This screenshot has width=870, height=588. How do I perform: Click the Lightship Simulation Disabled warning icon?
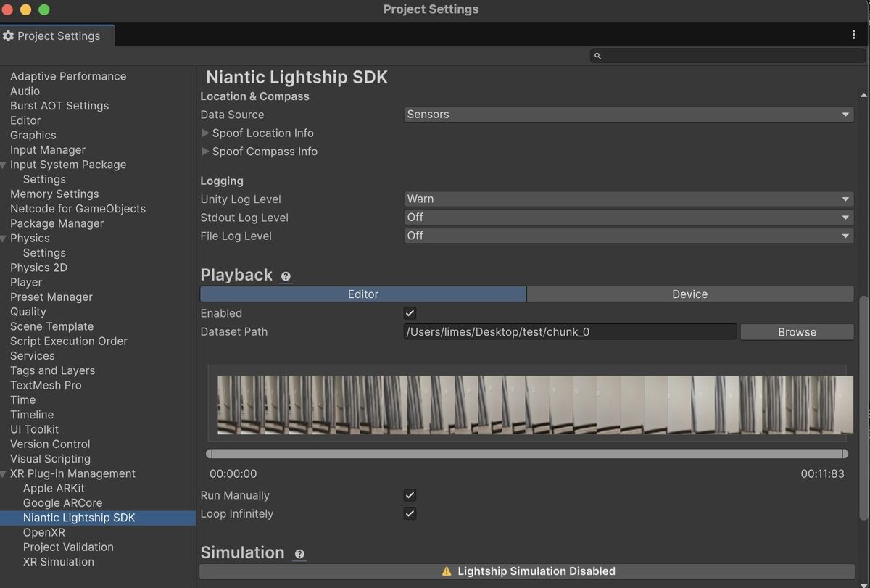(x=447, y=571)
